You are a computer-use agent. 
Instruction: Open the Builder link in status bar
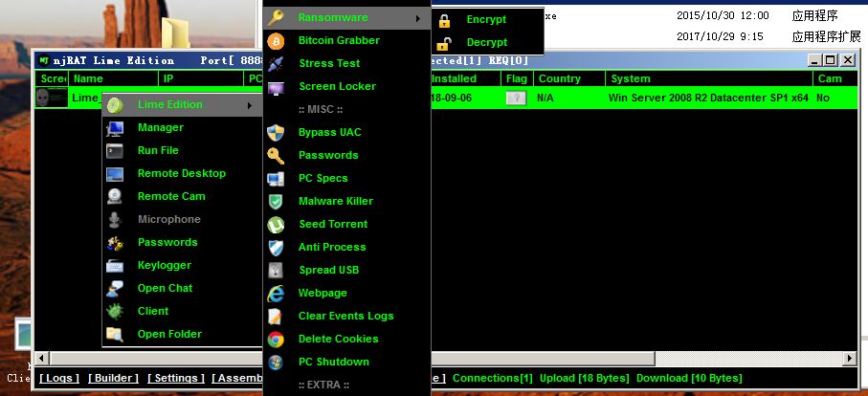(114, 378)
